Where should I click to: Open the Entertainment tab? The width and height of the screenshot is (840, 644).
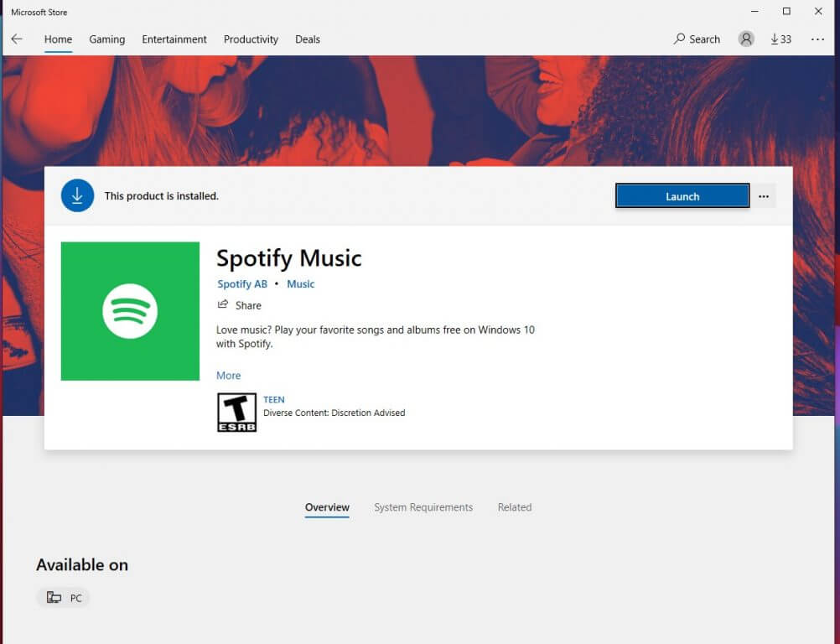(x=174, y=39)
